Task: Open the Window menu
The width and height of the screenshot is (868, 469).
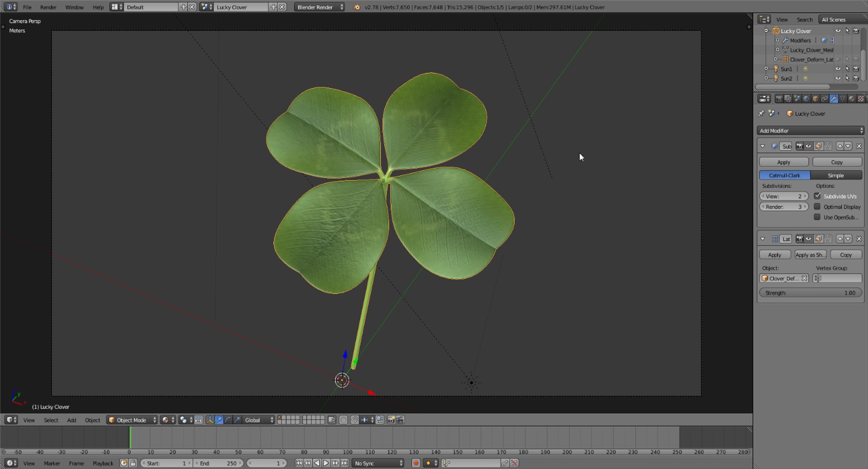Action: 75,7
